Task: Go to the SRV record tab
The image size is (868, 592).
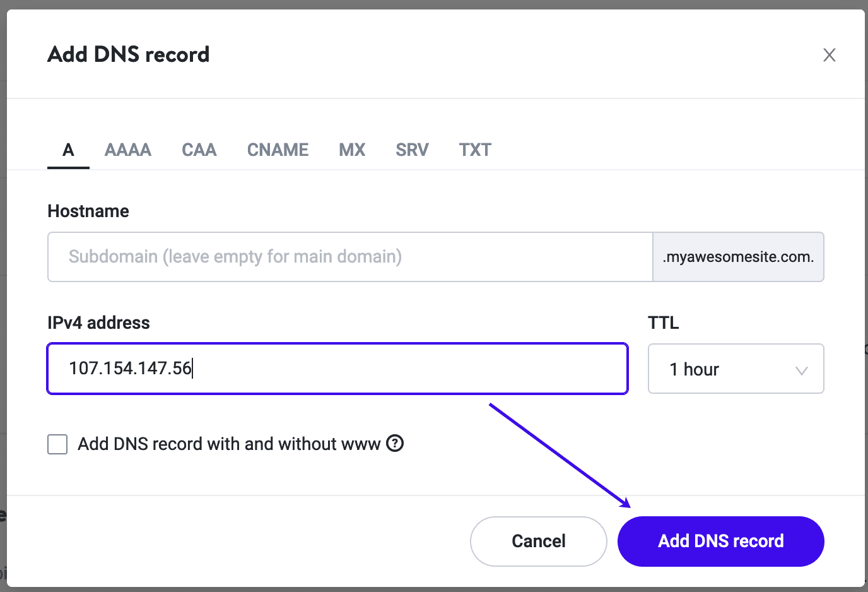Action: point(412,150)
